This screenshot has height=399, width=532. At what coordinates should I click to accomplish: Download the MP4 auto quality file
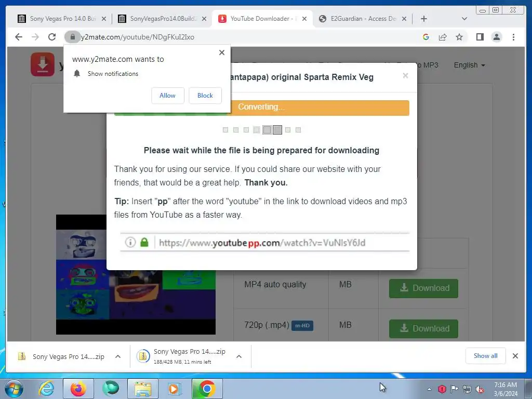(x=423, y=288)
